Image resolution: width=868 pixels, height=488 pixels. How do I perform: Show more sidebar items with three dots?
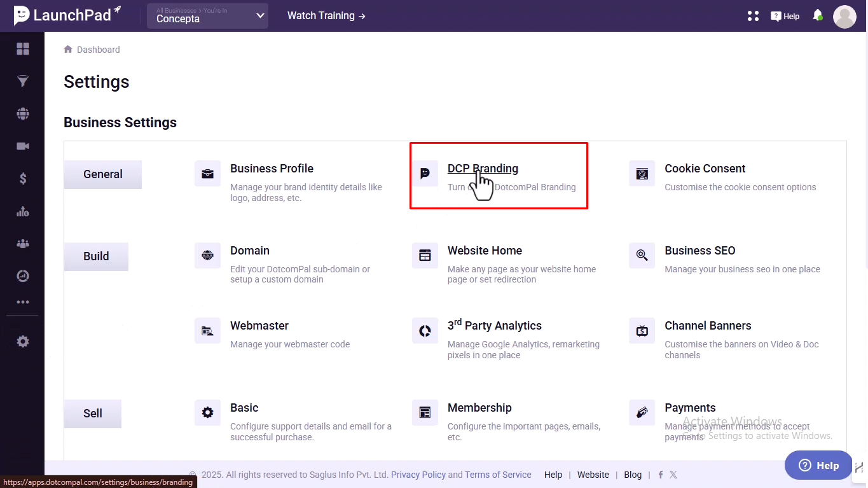click(x=23, y=302)
